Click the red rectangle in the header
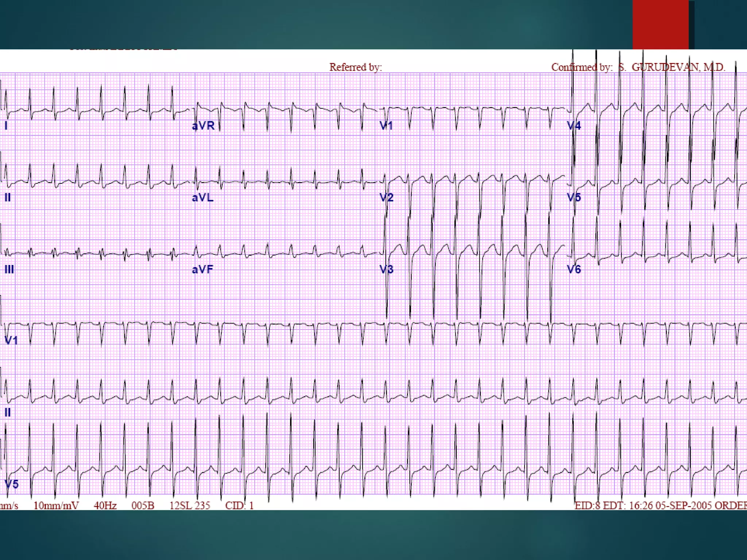Image resolution: width=747 pixels, height=560 pixels. [661, 24]
